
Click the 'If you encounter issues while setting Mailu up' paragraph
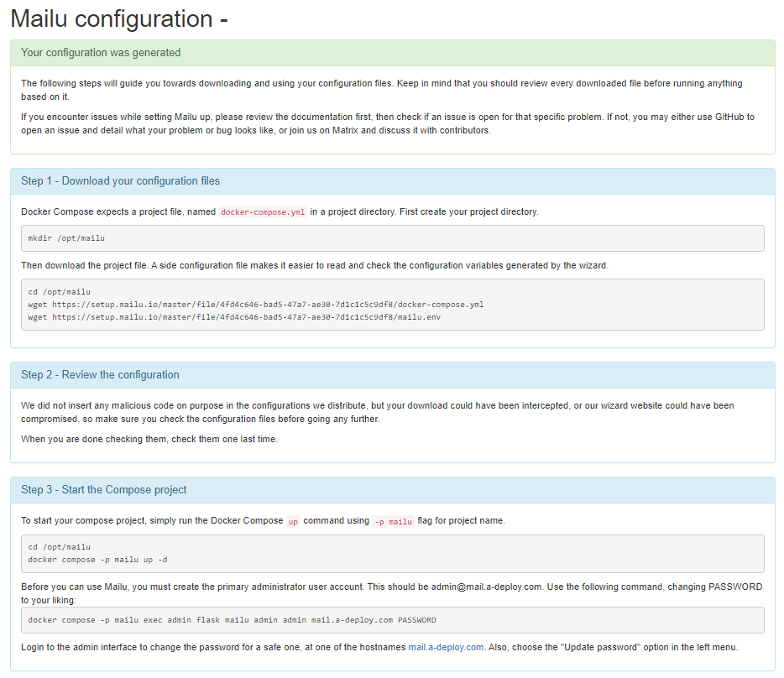pyautogui.click(x=388, y=123)
